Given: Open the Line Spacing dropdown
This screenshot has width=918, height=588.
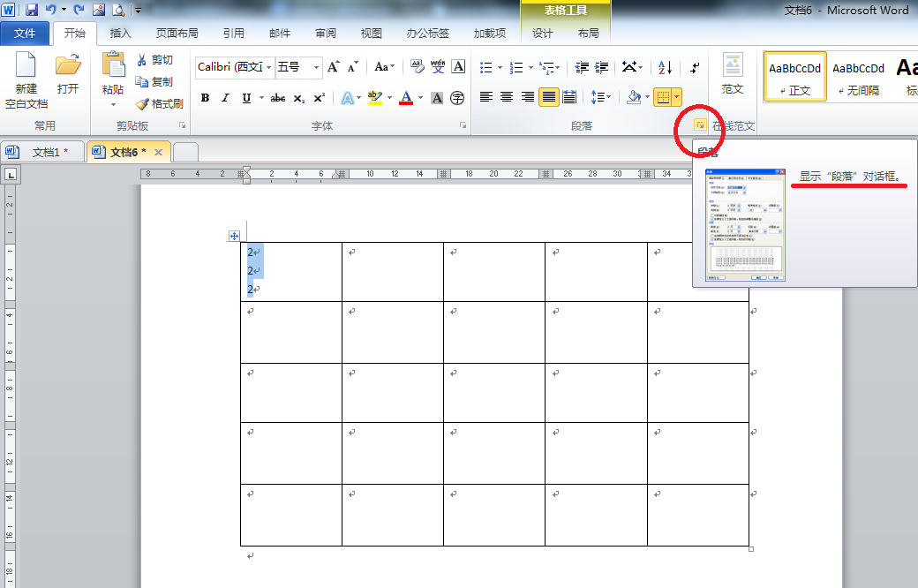Looking at the screenshot, I should click(601, 96).
